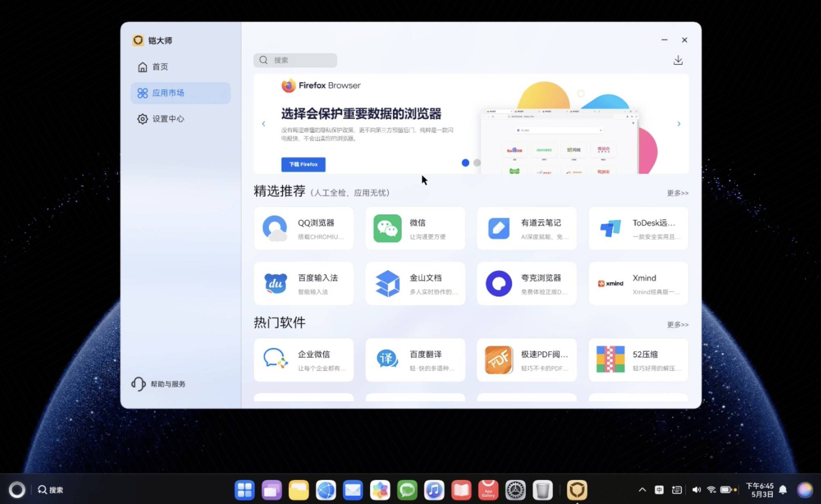Open the Xmind app icon
The height and width of the screenshot is (504, 821).
(x=610, y=284)
